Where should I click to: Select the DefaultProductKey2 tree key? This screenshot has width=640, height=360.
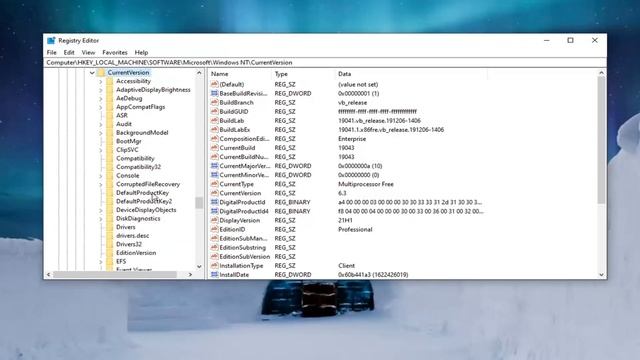point(144,201)
